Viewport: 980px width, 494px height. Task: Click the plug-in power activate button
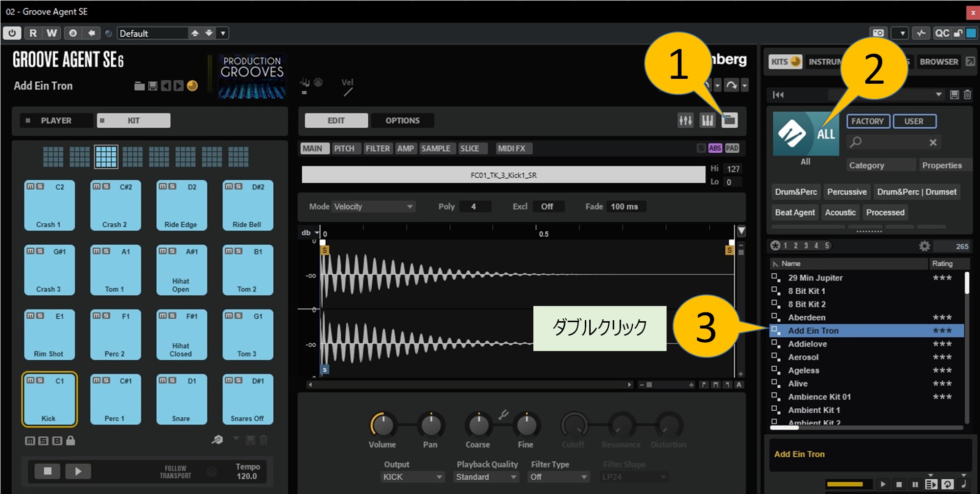[x=12, y=33]
